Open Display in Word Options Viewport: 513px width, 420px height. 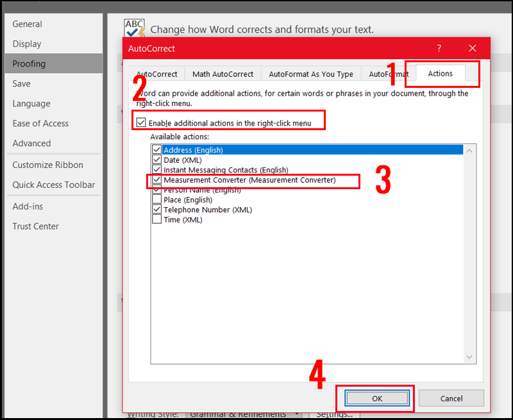point(54,44)
